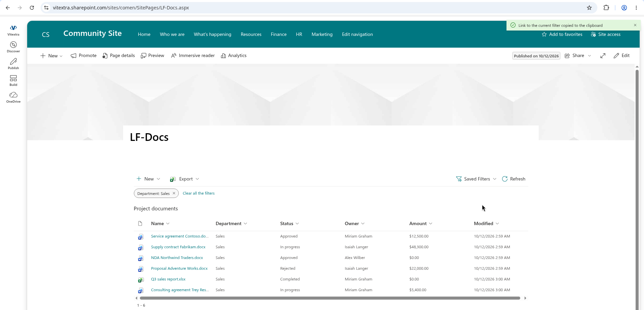Add site to favorites star
Screen dimensions: 644x310
(x=562, y=35)
